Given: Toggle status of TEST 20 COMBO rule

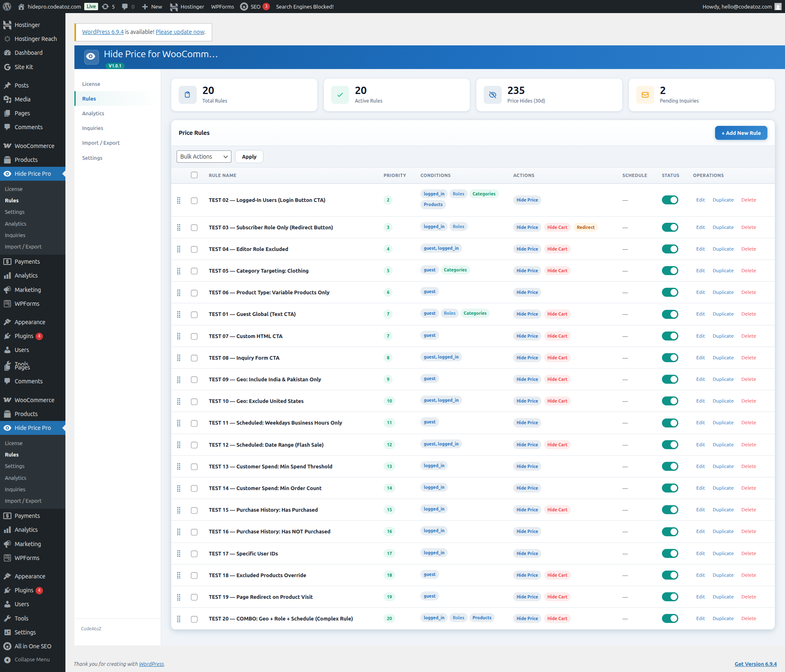Looking at the screenshot, I should coord(670,618).
